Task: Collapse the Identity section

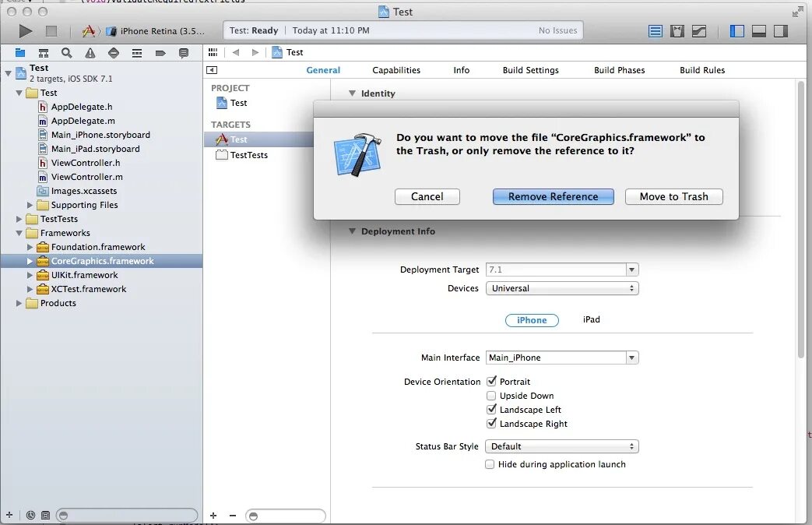Action: pyautogui.click(x=352, y=93)
